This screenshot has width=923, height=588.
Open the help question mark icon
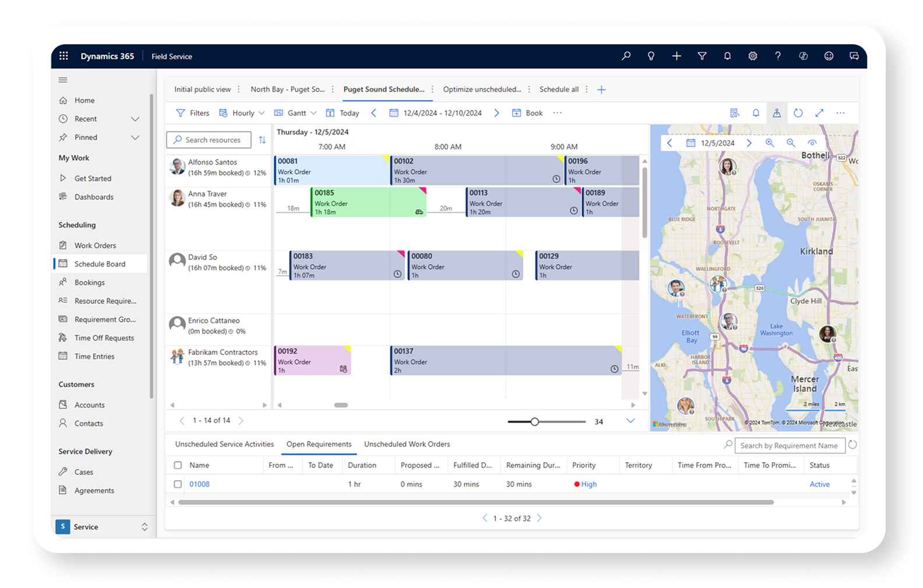tap(778, 56)
